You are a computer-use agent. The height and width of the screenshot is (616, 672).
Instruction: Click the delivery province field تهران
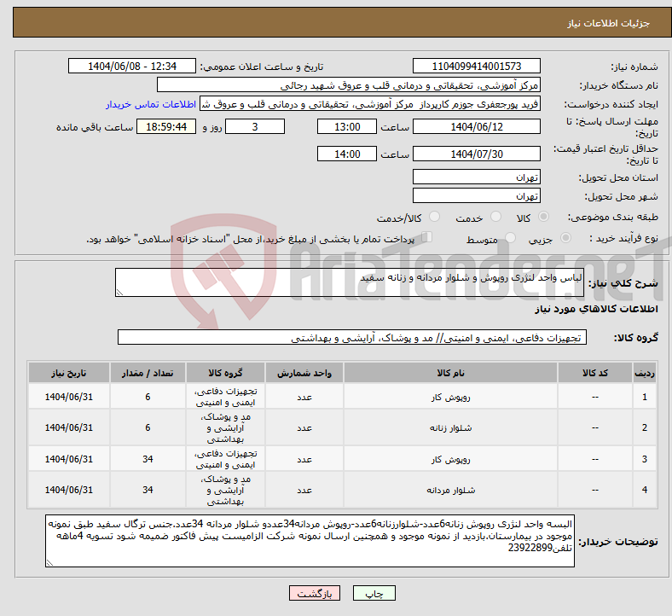coord(477,177)
